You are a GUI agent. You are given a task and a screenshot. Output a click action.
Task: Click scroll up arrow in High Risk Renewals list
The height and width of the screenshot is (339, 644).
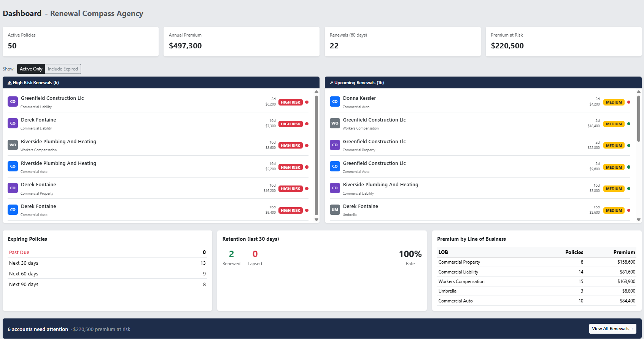point(316,92)
